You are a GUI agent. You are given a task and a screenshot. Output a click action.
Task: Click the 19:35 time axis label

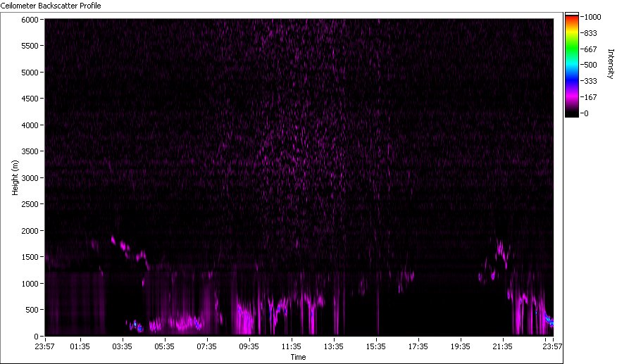(x=461, y=346)
